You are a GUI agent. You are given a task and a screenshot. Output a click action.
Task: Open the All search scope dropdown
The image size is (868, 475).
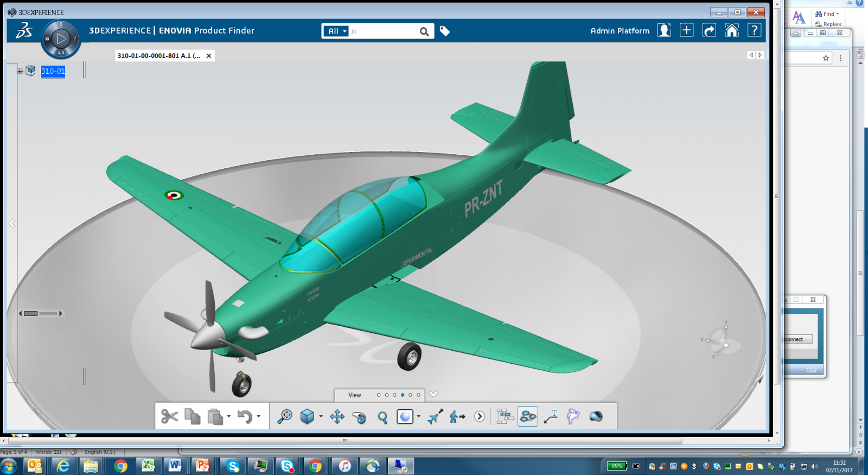pyautogui.click(x=336, y=31)
